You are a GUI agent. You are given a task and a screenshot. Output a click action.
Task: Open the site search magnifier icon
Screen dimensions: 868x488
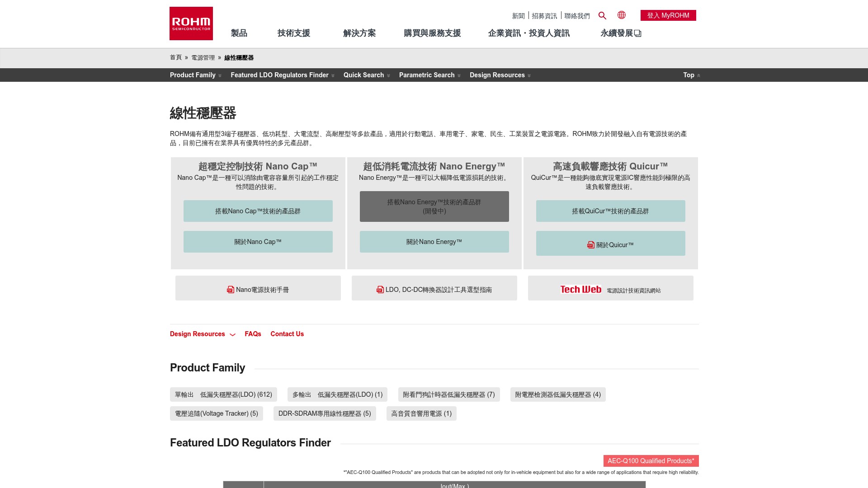pyautogui.click(x=602, y=15)
